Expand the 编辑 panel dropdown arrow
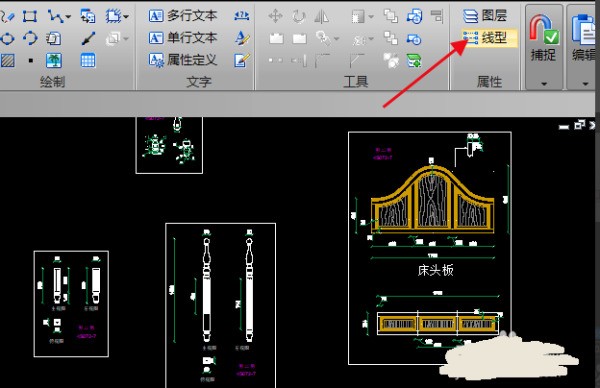Viewport: 600px width, 388px height. pyautogui.click(x=585, y=84)
